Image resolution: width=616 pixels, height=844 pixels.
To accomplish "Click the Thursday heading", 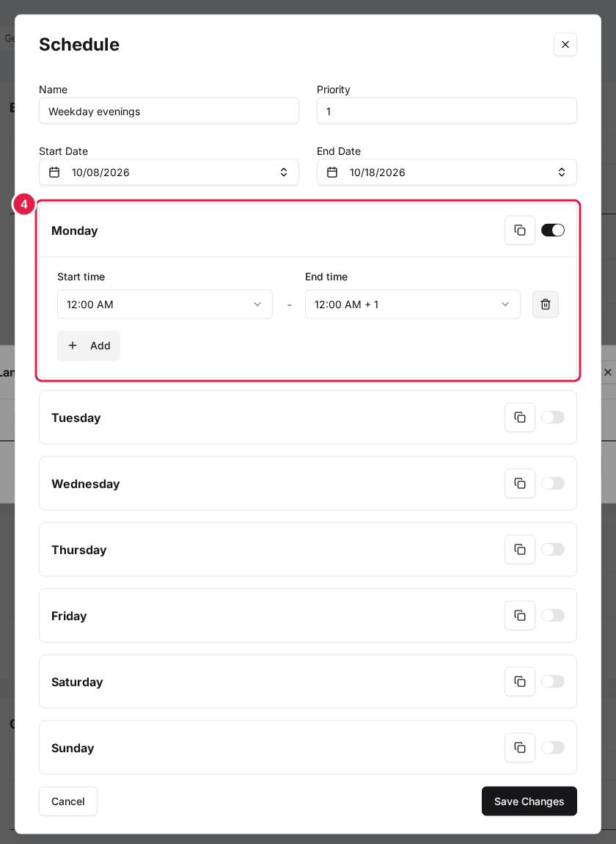I will [79, 550].
